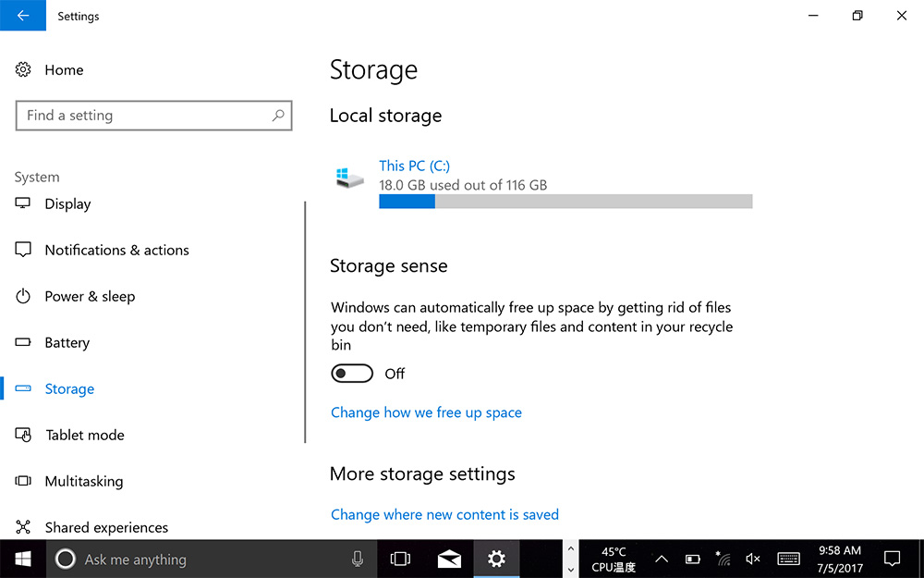Select the Shared experiences icon

(23, 527)
